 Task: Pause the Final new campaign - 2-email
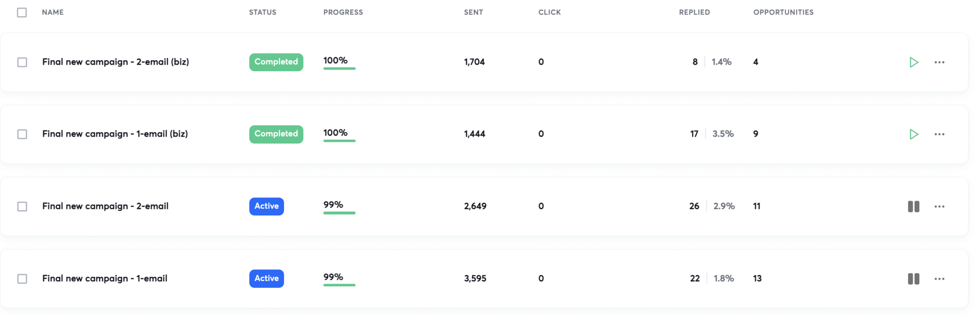[913, 206]
